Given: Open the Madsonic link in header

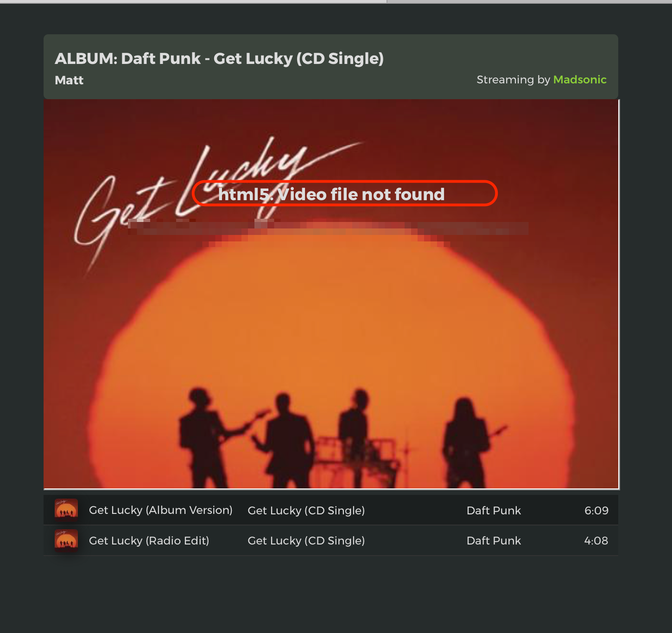Looking at the screenshot, I should (x=580, y=80).
